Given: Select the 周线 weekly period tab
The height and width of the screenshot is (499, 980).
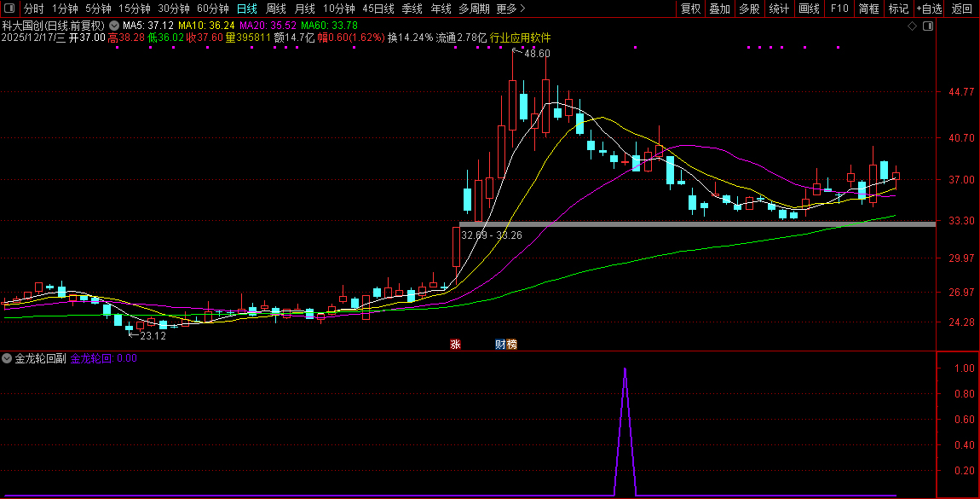Looking at the screenshot, I should coord(275,9).
